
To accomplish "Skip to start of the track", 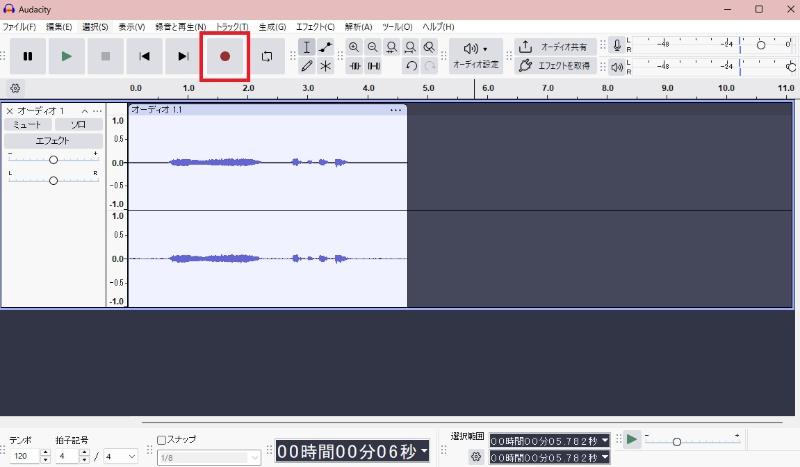I will (144, 56).
